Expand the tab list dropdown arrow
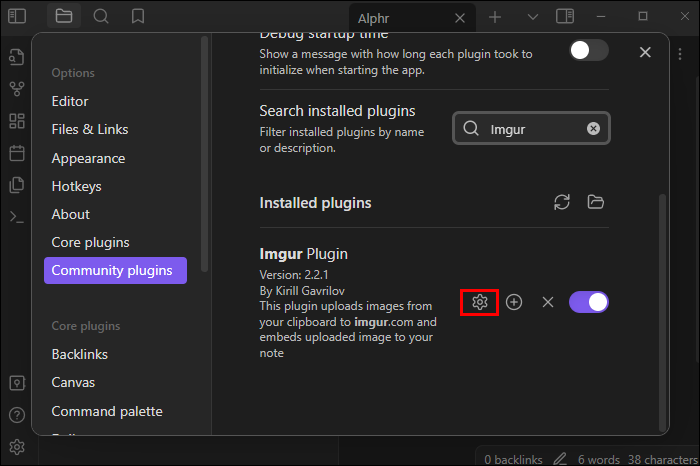The width and height of the screenshot is (700, 466). (532, 17)
